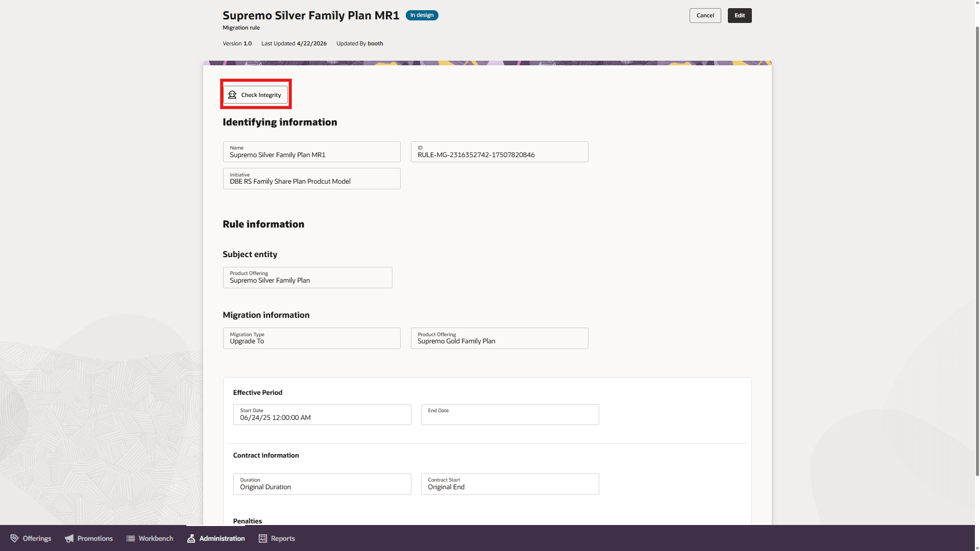Click the Identifying information heading
The width and height of the screenshot is (980, 551).
tap(280, 122)
